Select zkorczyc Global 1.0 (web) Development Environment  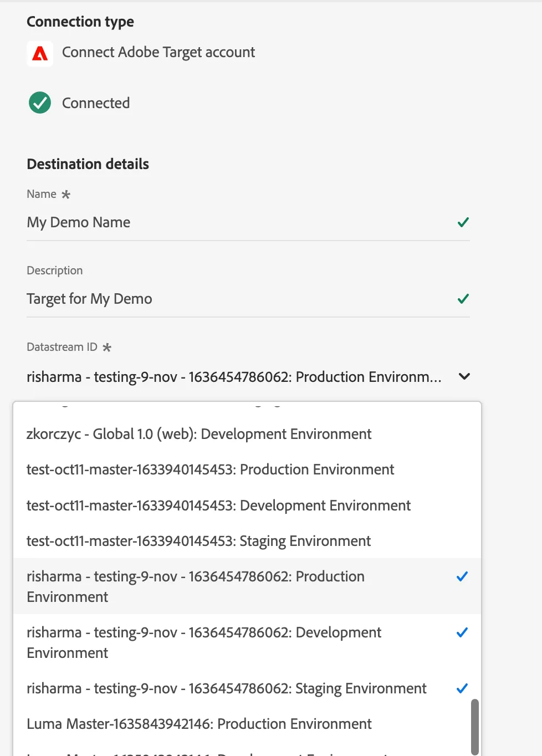[x=247, y=434]
